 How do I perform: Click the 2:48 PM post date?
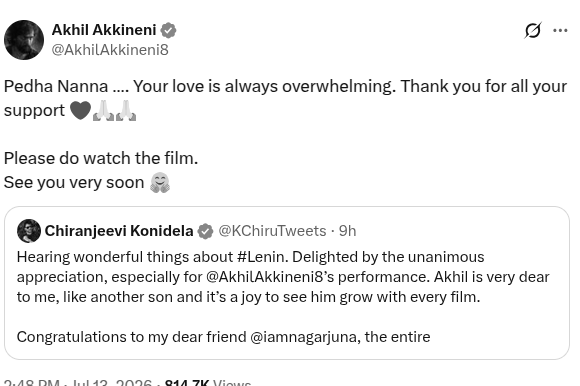78,383
